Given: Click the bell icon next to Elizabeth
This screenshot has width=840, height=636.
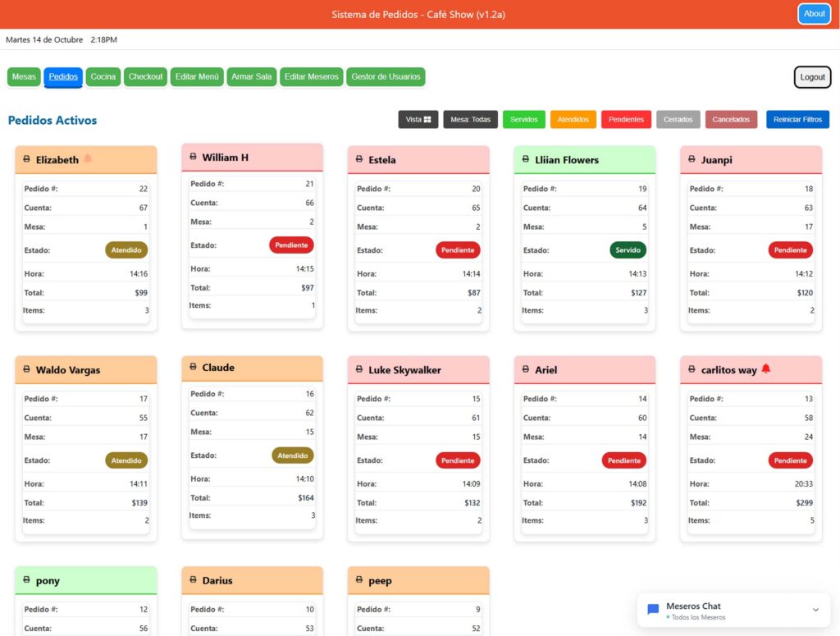Looking at the screenshot, I should point(88,158).
